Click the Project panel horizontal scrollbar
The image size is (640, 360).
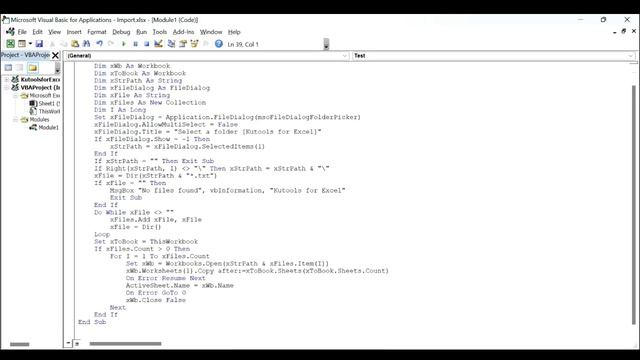tap(19, 344)
